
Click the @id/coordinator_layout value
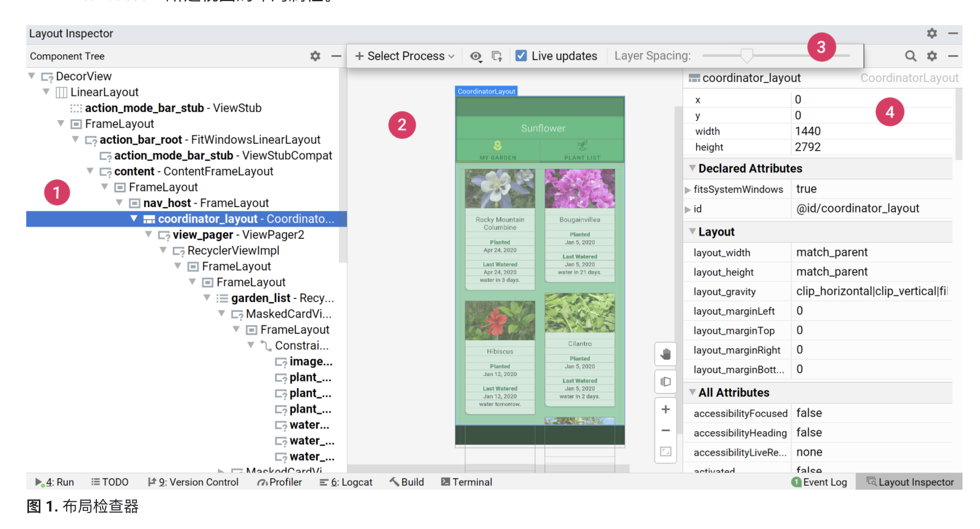857,209
